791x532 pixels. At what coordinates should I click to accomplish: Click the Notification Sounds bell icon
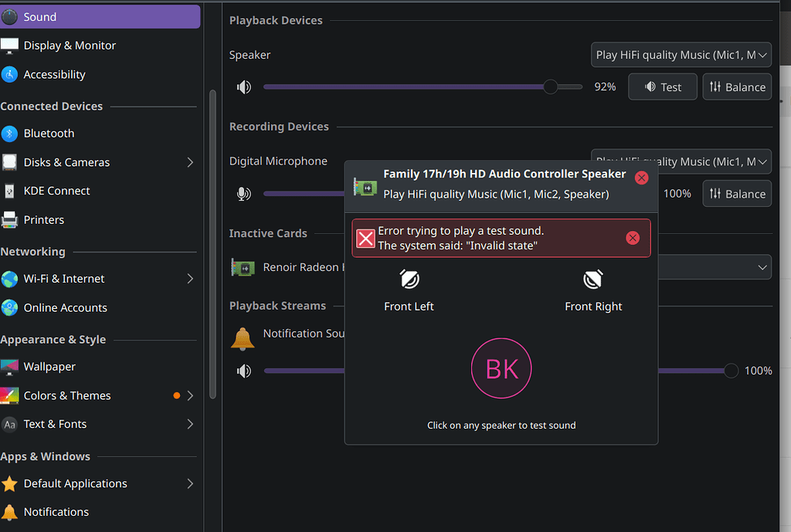pyautogui.click(x=243, y=338)
